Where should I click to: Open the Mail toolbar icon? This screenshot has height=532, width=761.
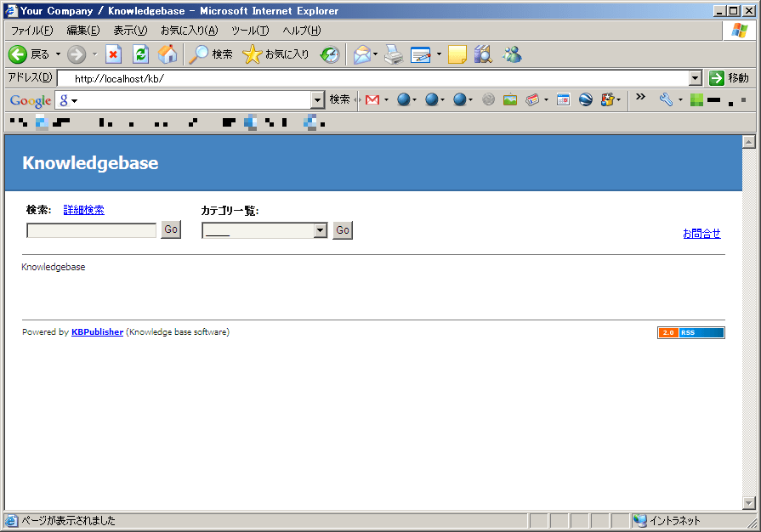click(362, 54)
